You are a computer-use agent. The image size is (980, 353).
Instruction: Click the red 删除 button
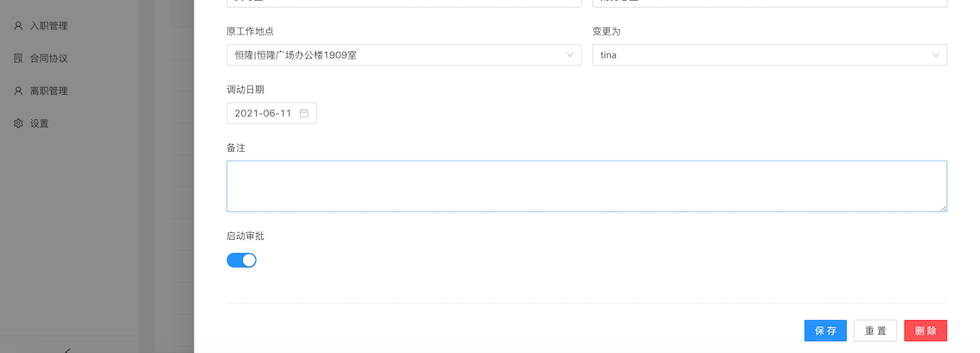[926, 331]
